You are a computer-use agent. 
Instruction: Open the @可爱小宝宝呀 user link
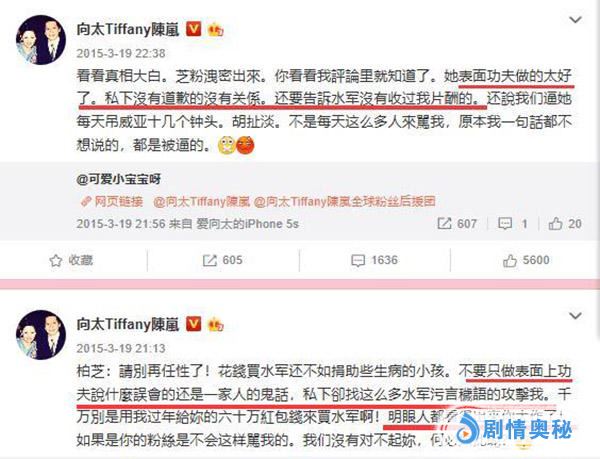click(119, 179)
